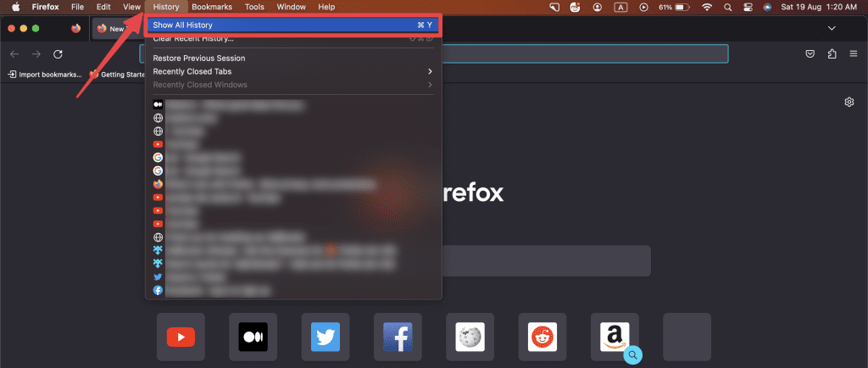Open the Firefox application menu
Viewport: 868px width, 368px height.
point(46,7)
